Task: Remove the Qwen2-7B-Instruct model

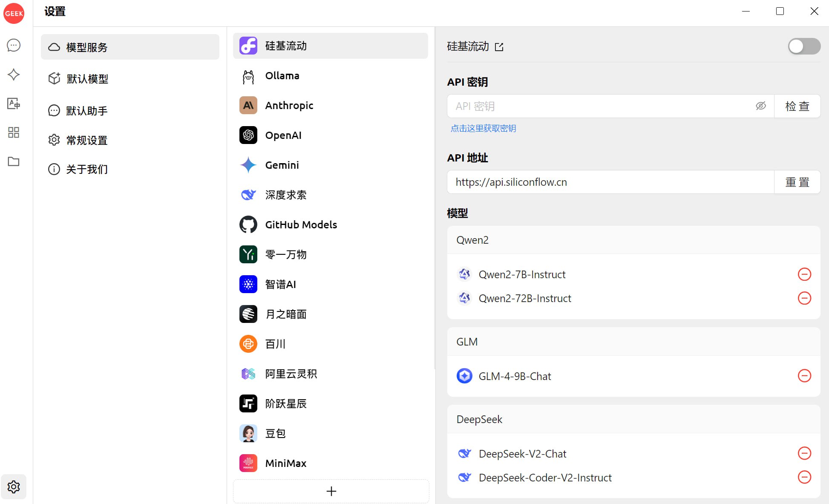Action: click(804, 274)
